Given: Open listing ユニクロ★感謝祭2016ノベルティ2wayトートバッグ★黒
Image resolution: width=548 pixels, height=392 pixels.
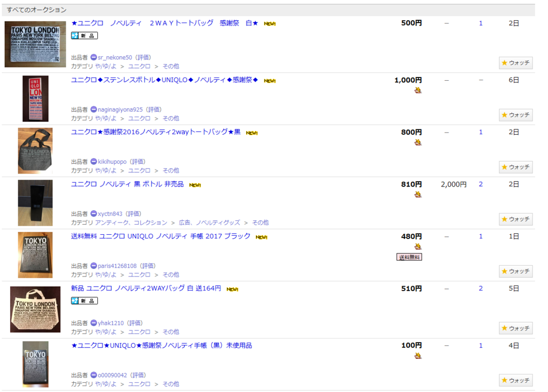Looking at the screenshot, I should 156,132.
